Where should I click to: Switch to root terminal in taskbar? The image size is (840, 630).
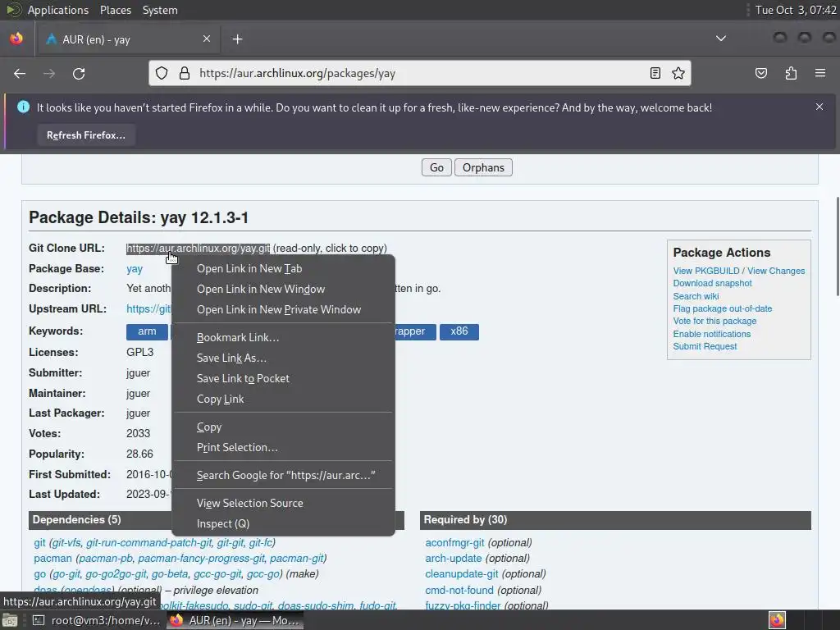click(97, 620)
